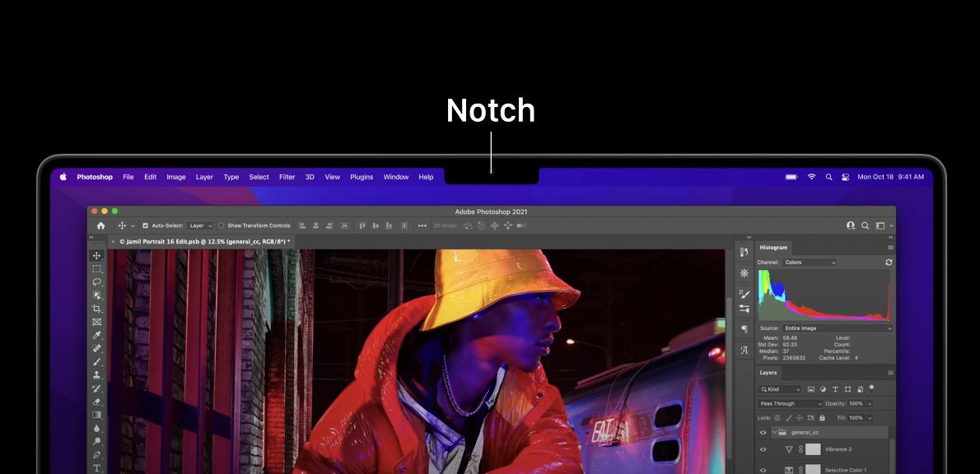Filter layers by type (T) icon

(x=836, y=389)
